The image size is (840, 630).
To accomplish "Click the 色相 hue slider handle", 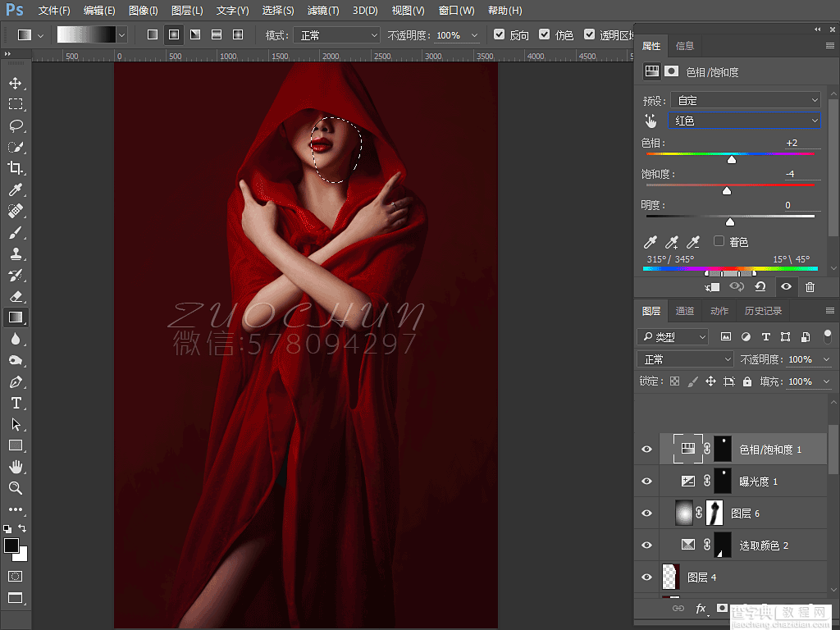I will coord(731,160).
